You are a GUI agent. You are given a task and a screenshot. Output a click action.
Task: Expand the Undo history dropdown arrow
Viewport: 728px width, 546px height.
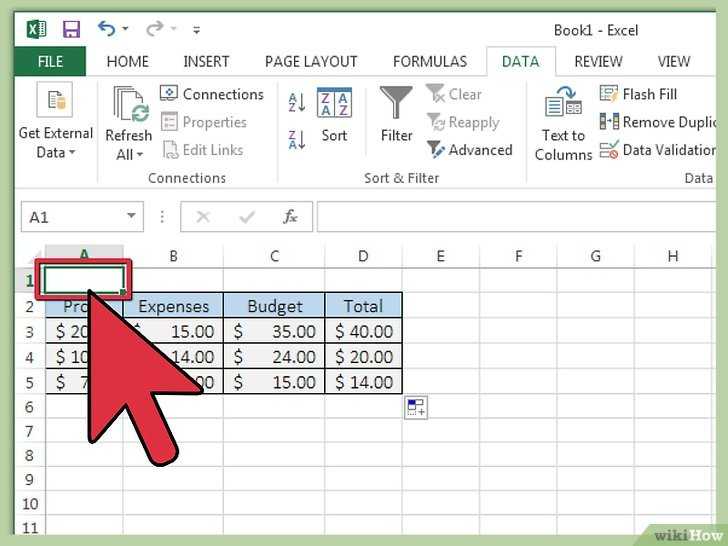[125, 29]
